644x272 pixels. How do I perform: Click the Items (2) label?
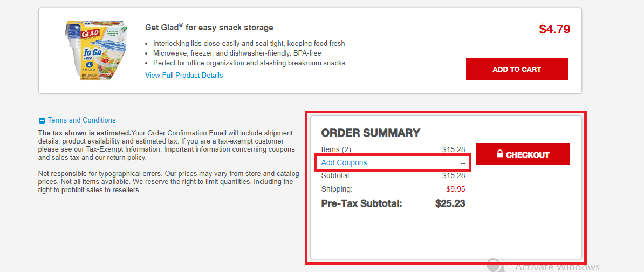(337, 149)
